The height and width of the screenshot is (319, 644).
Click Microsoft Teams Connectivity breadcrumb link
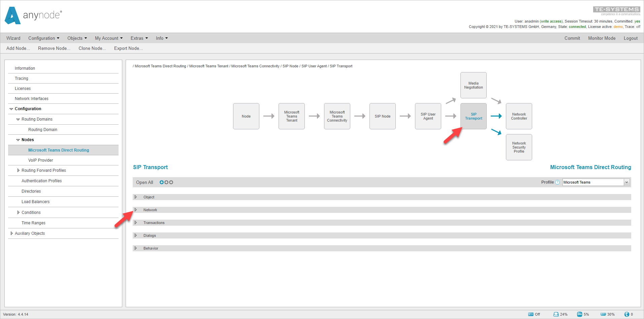[255, 66]
